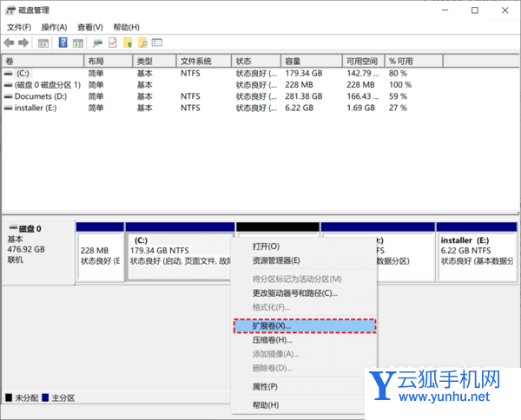521x420 pixels.
Task: Click the 179.34 GB capacity cell
Action: coord(304,74)
